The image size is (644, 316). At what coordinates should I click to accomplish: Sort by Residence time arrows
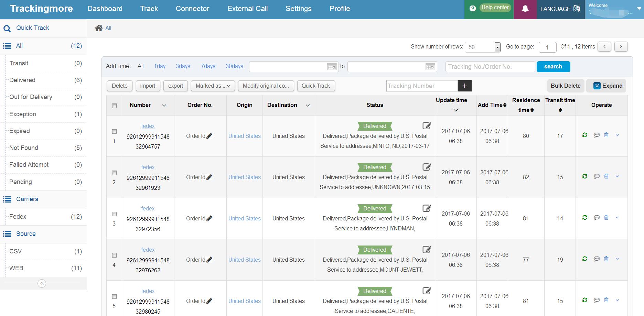tap(532, 110)
